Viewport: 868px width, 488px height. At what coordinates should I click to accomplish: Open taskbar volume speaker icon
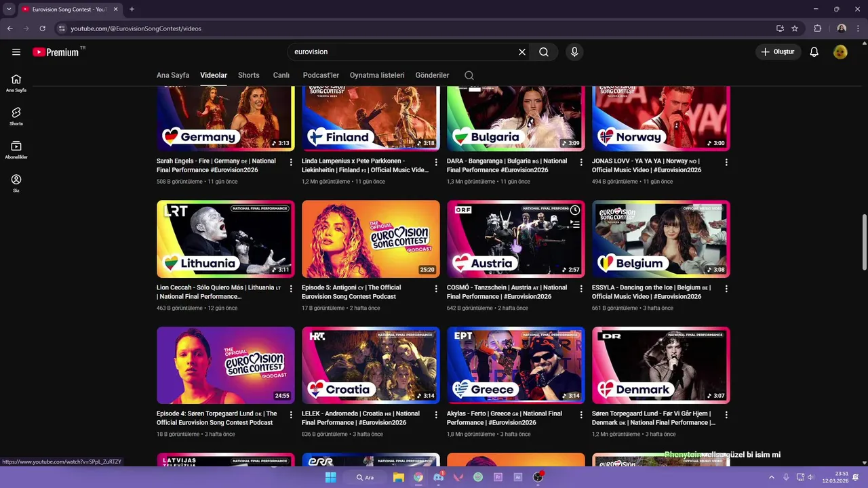pos(810,477)
